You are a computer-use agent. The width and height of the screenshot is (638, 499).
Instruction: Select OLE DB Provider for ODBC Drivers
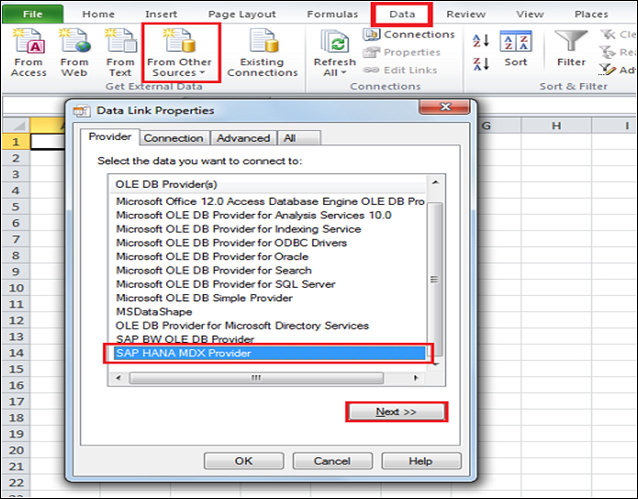point(232,243)
